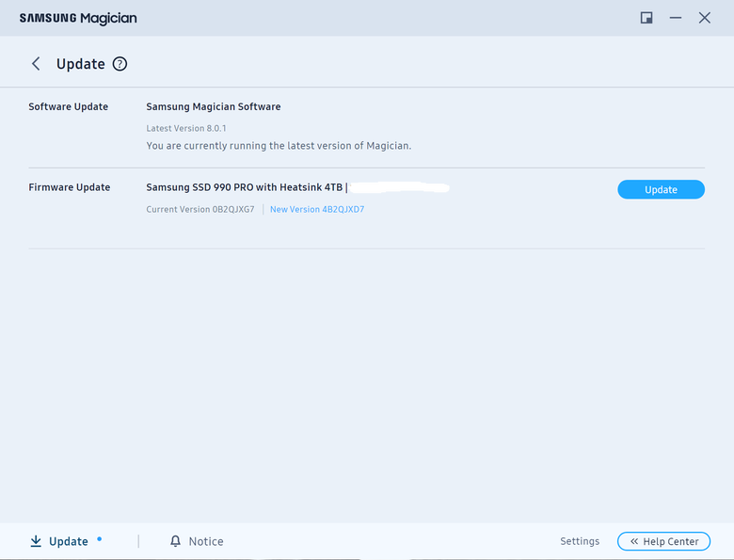Click the Software Update label
This screenshot has height=560, width=734.
point(69,106)
